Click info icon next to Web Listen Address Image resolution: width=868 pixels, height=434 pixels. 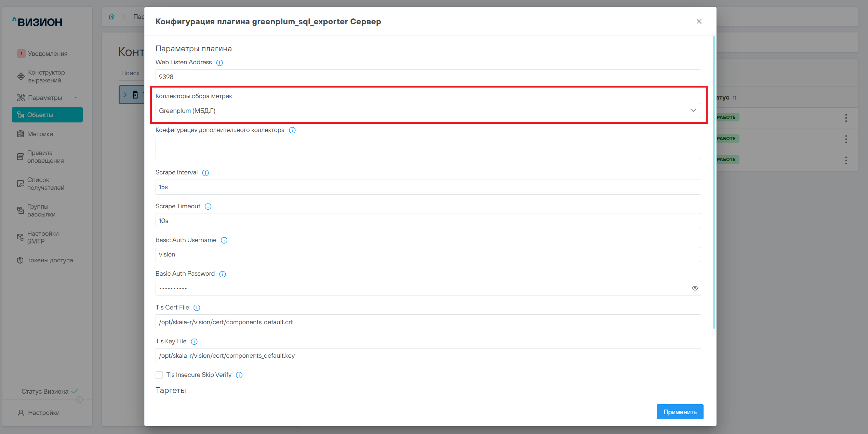[219, 63]
